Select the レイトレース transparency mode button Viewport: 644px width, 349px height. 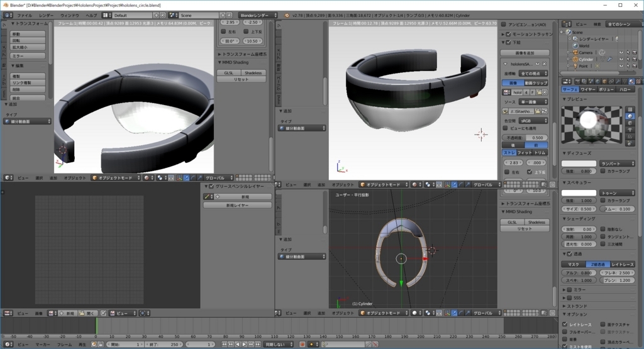[x=622, y=264]
